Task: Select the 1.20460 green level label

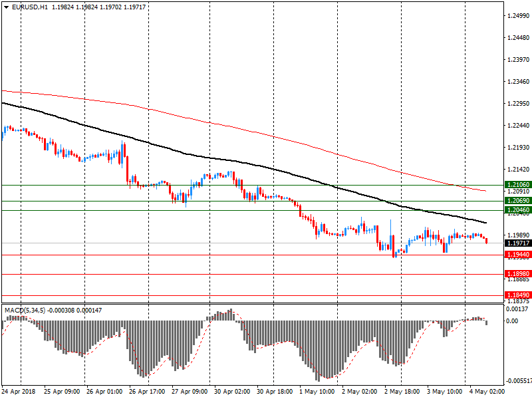Action: tap(518, 210)
